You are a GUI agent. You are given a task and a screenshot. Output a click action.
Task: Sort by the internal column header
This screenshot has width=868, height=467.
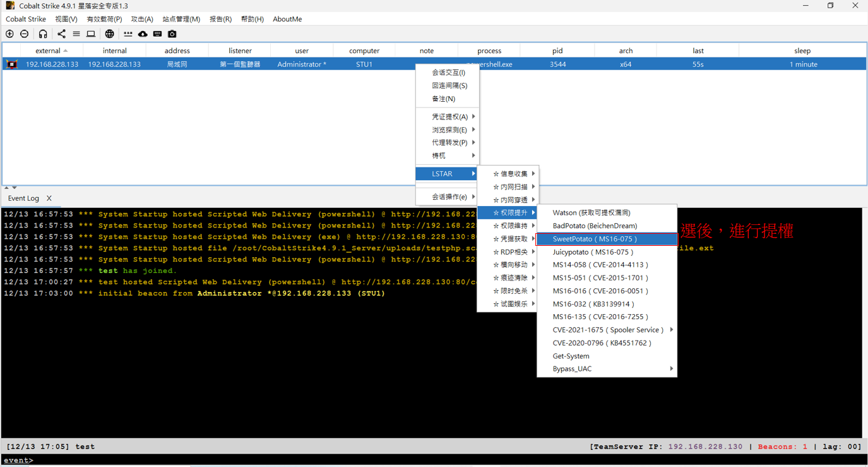(x=114, y=51)
